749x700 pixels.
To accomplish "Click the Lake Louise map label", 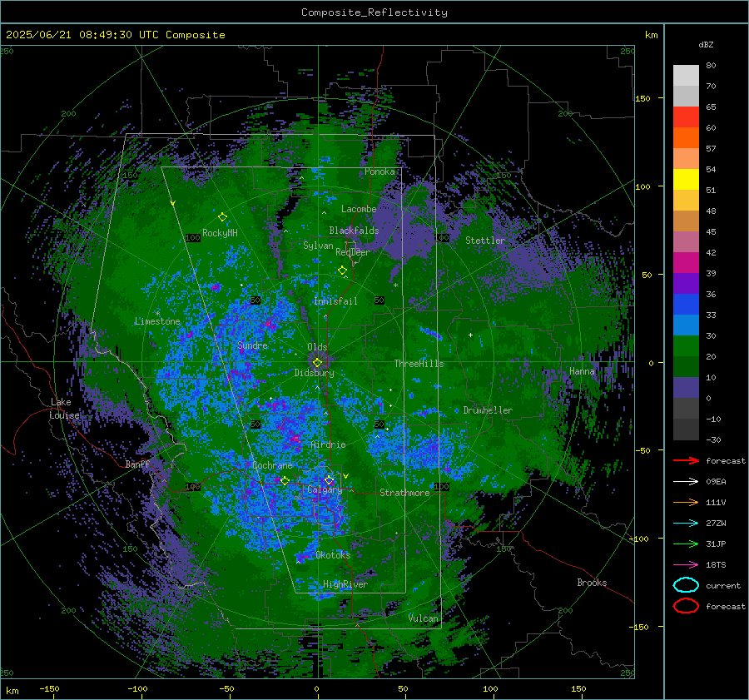I will click(x=64, y=409).
